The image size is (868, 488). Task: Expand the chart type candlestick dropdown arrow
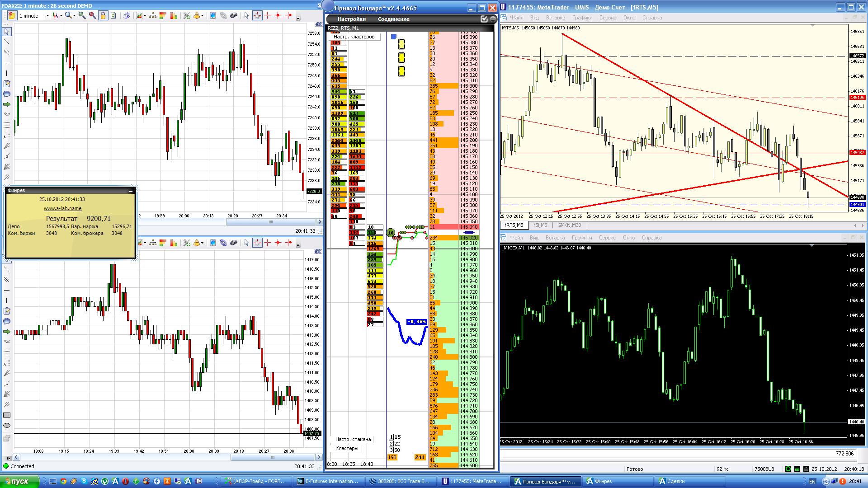[x=61, y=16]
